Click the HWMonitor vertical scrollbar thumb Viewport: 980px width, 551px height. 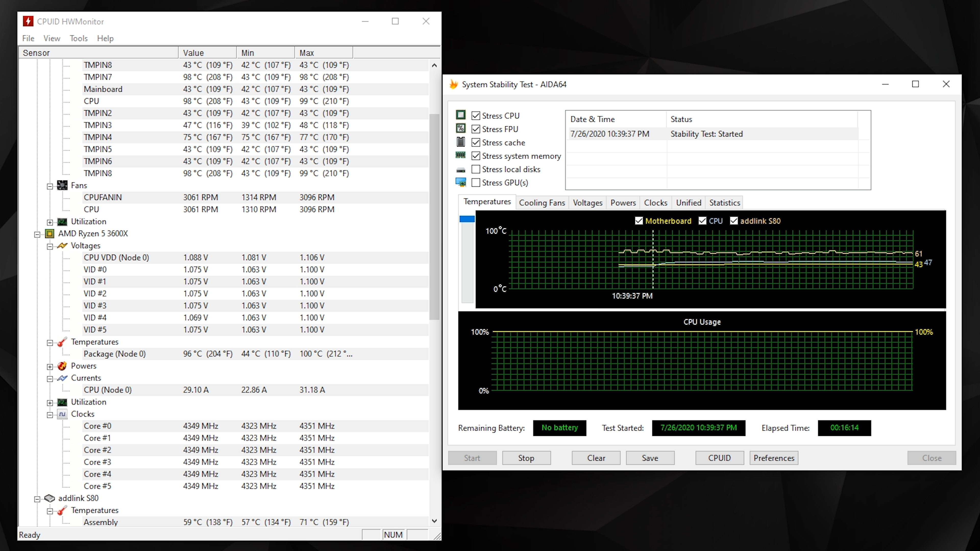click(434, 217)
